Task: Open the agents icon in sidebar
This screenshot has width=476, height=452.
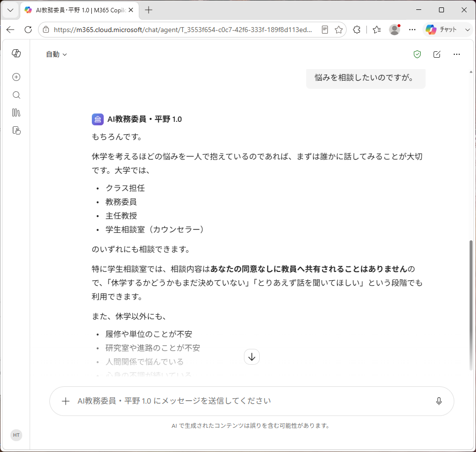Action: (16, 130)
